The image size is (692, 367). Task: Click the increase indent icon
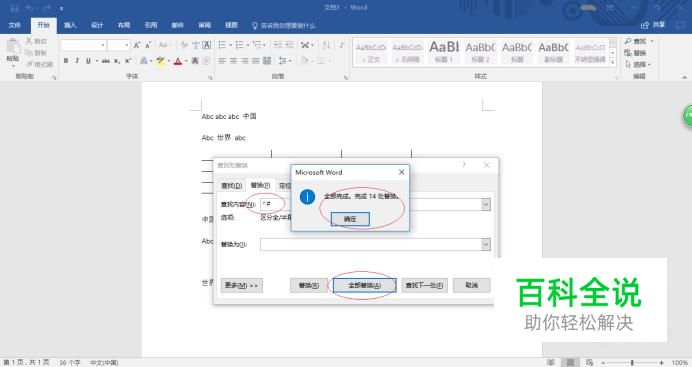click(290, 45)
